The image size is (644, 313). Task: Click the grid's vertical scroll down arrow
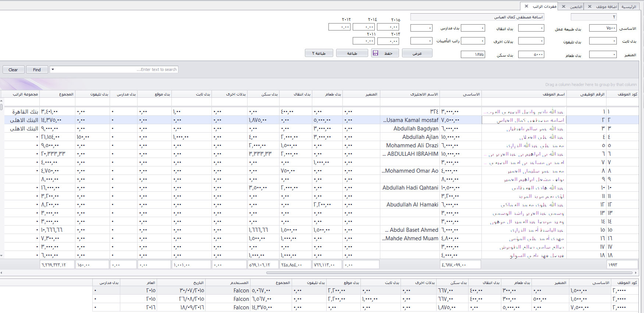(1, 255)
